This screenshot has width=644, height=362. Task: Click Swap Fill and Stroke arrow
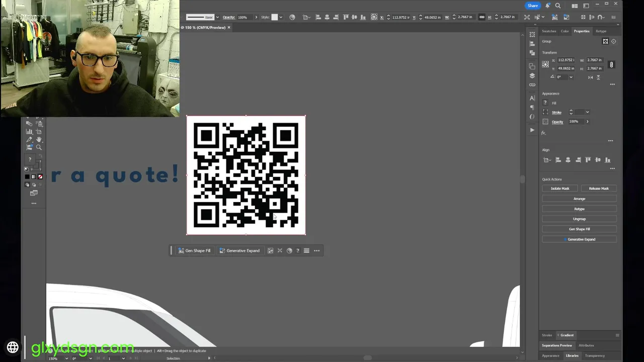coord(40,156)
